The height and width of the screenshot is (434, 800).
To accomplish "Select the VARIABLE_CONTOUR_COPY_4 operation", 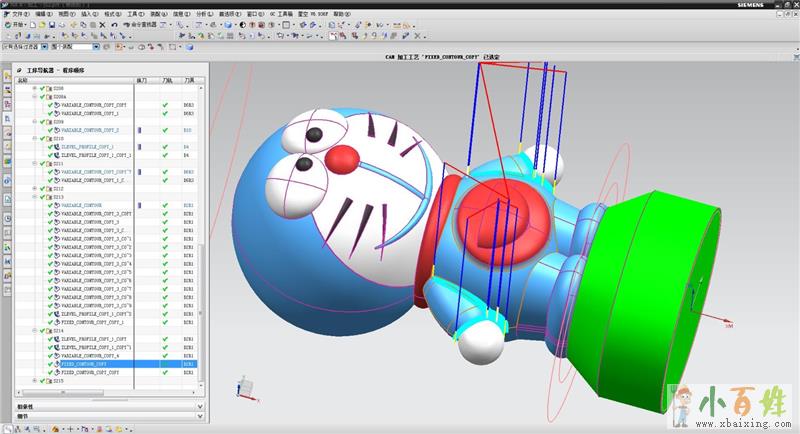I will (x=90, y=355).
